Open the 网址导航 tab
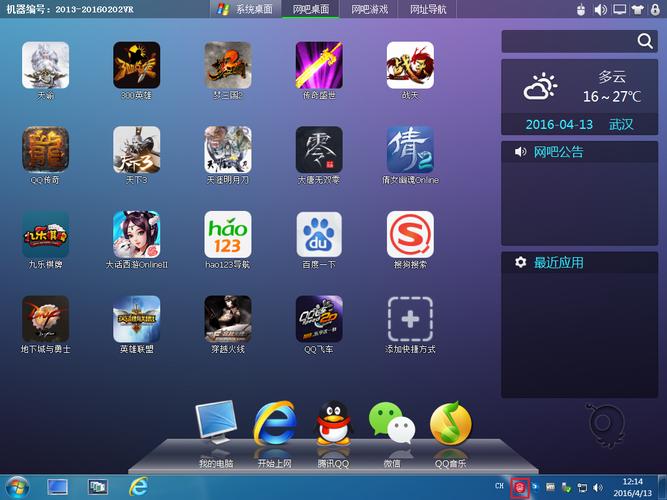This screenshot has height=500, width=667. tap(428, 9)
